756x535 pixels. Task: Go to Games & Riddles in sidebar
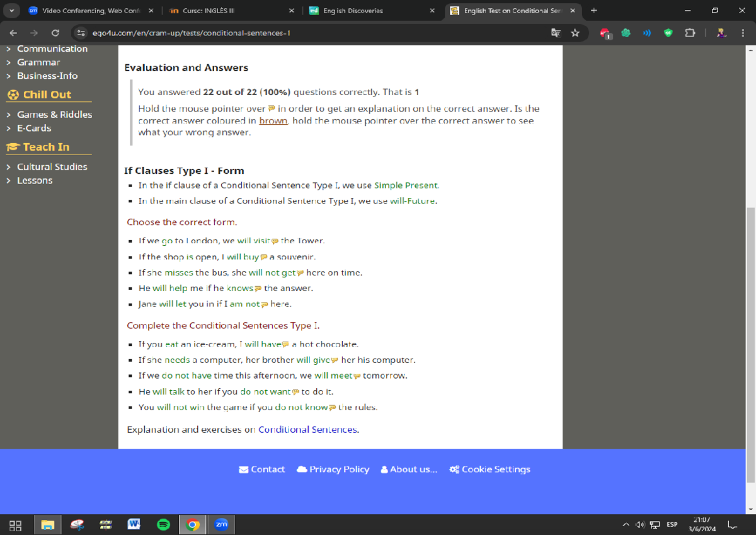click(x=54, y=115)
